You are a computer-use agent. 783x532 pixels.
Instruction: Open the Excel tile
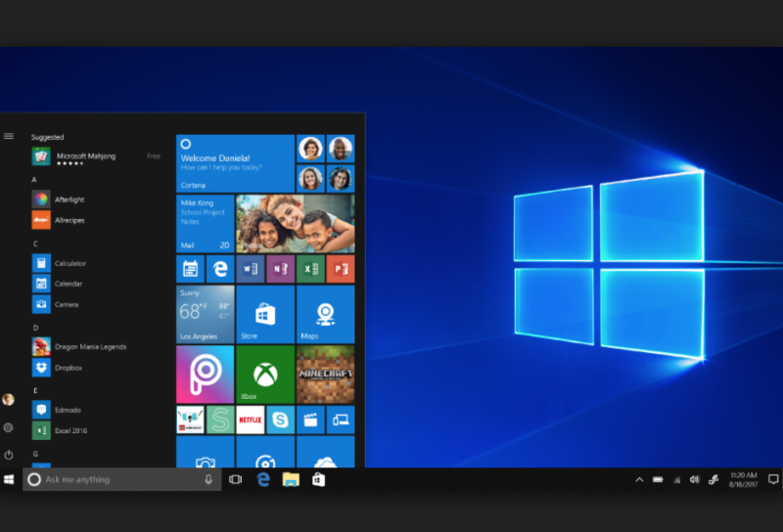tap(310, 269)
